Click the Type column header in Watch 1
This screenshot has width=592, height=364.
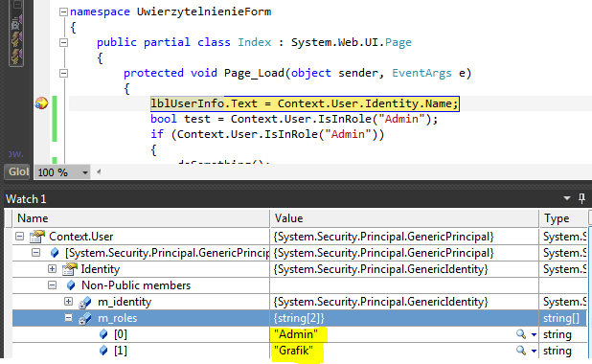click(563, 218)
